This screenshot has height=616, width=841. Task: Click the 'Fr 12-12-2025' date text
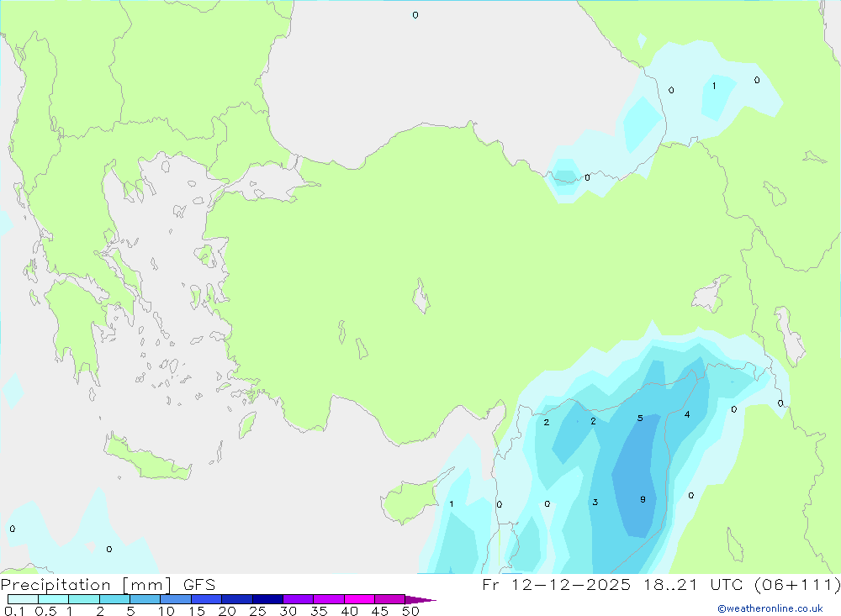click(x=556, y=585)
